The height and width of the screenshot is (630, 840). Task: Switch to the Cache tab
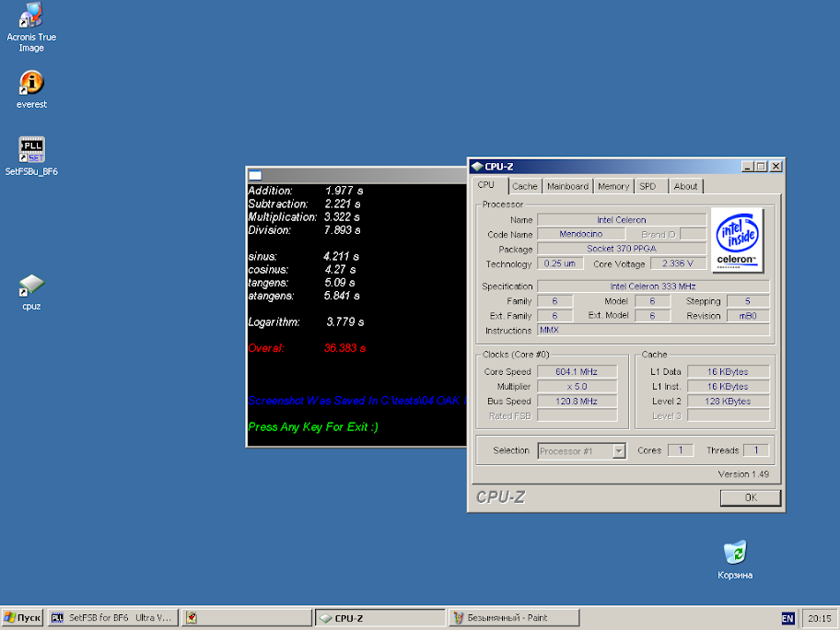pyautogui.click(x=524, y=186)
